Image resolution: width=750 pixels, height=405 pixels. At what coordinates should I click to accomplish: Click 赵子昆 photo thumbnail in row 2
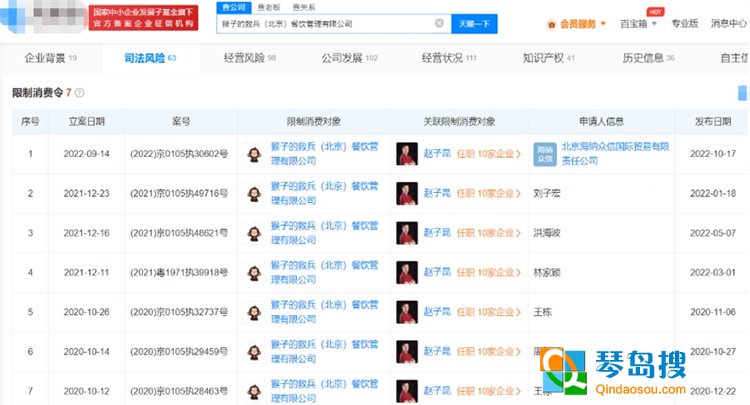coord(407,194)
